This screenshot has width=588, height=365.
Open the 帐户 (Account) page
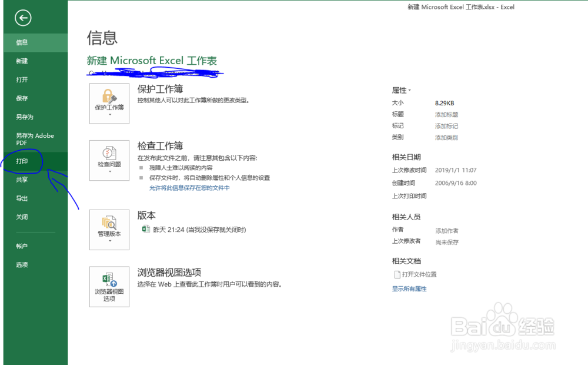pos(36,246)
